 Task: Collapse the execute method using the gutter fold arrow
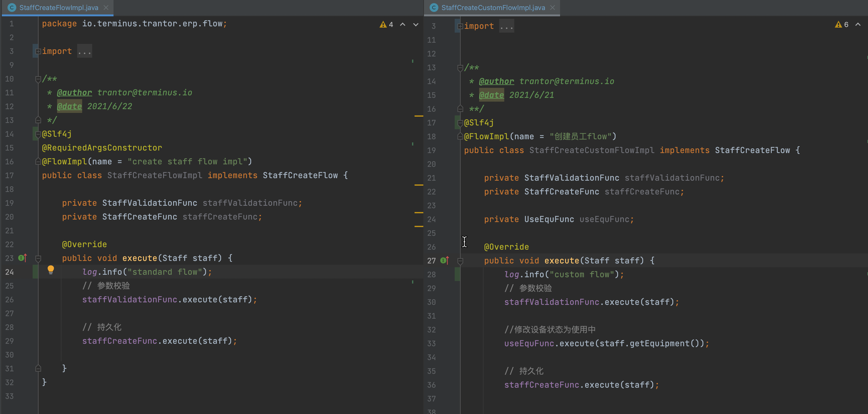pyautogui.click(x=38, y=258)
